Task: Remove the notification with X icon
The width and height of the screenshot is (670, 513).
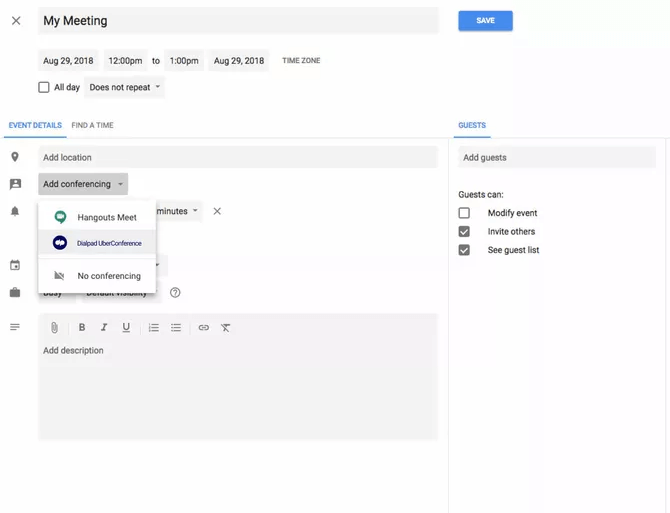Action: coord(217,211)
